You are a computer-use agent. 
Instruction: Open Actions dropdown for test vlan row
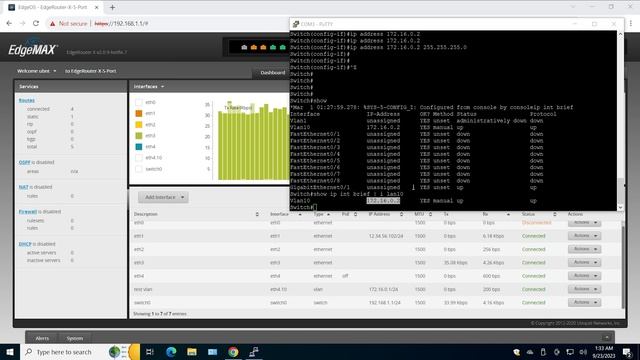(584, 289)
